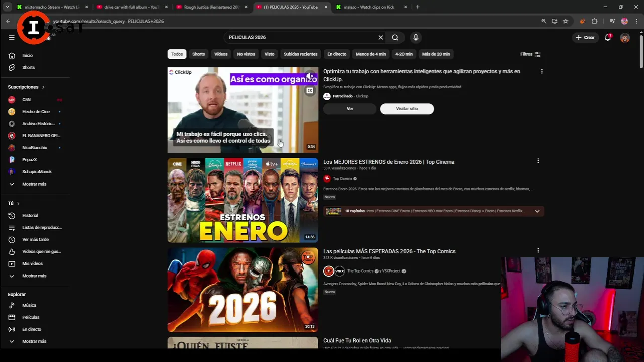Switch to malaso Kick clips tab
Viewport: 644px width, 362px height.
(x=371, y=7)
